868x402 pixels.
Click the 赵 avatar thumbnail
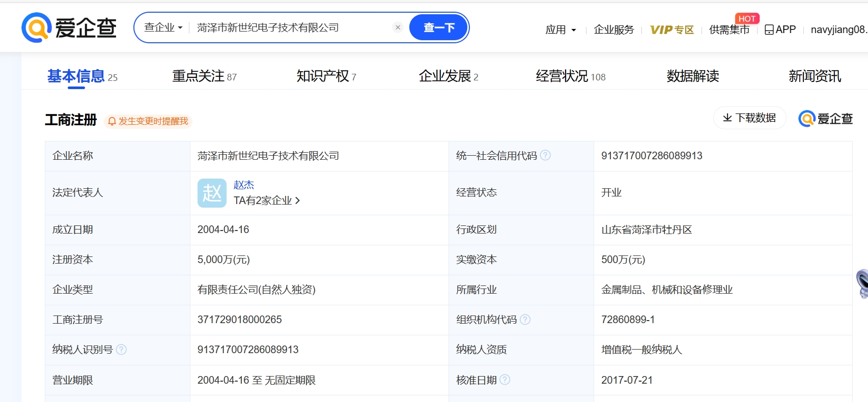point(212,193)
